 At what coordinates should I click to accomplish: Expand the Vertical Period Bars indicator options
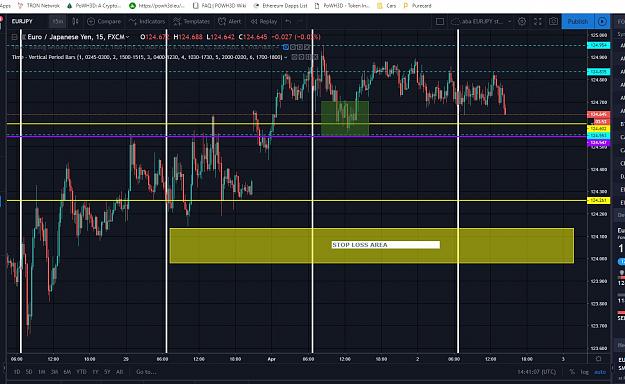point(285,57)
